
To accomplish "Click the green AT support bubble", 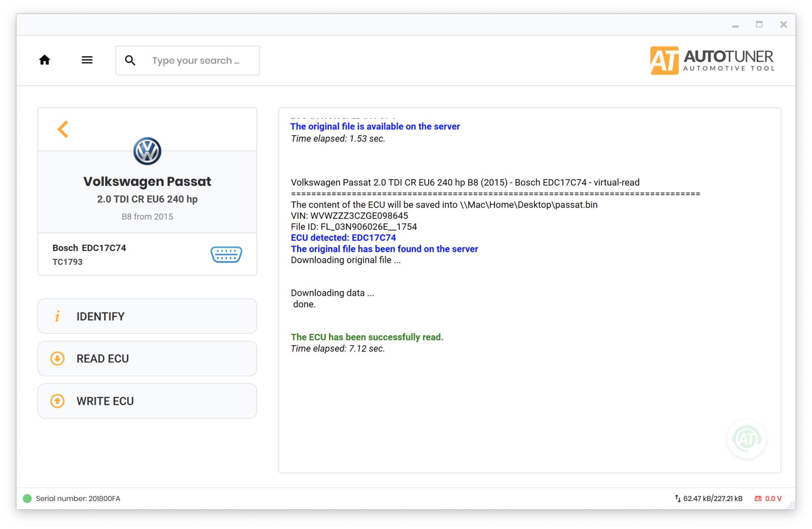I will tap(747, 439).
